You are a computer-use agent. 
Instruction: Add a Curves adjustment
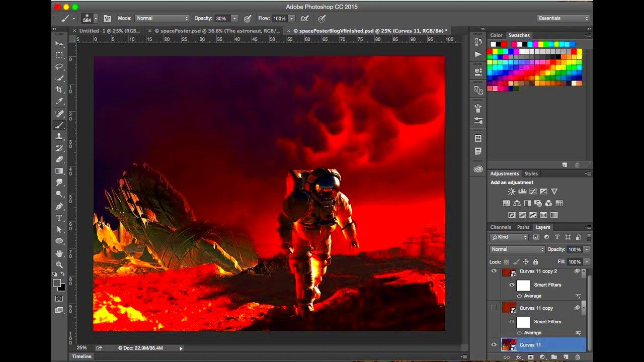pos(533,192)
